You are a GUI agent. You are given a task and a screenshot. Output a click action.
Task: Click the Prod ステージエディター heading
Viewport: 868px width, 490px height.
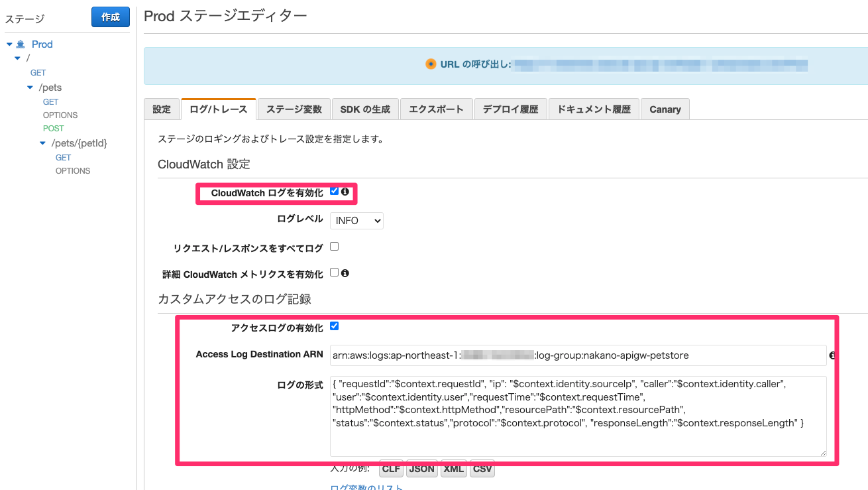coord(226,16)
